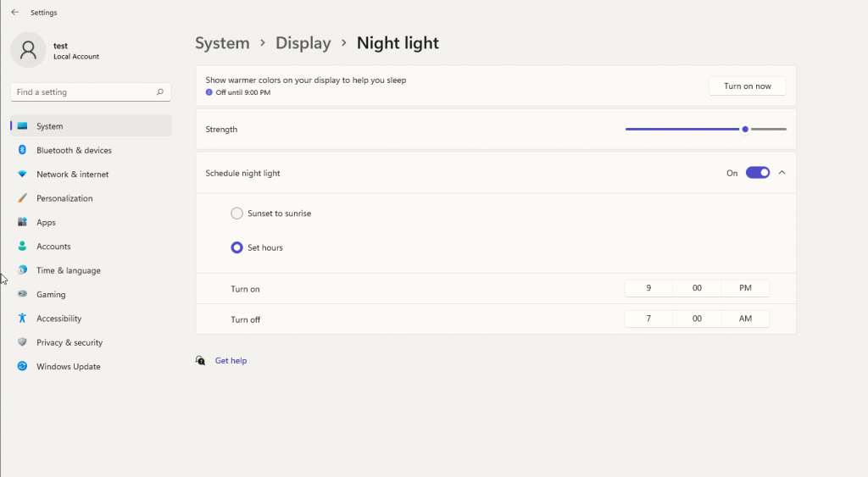868x477 pixels.
Task: Click the Privacy shield icon
Action: [x=22, y=342]
